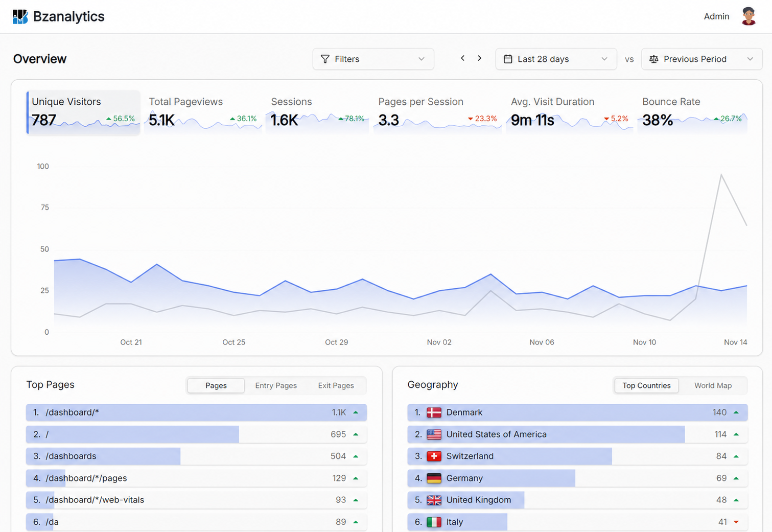Image resolution: width=772 pixels, height=532 pixels.
Task: Click the Bzanalytics brand name
Action: (x=68, y=16)
